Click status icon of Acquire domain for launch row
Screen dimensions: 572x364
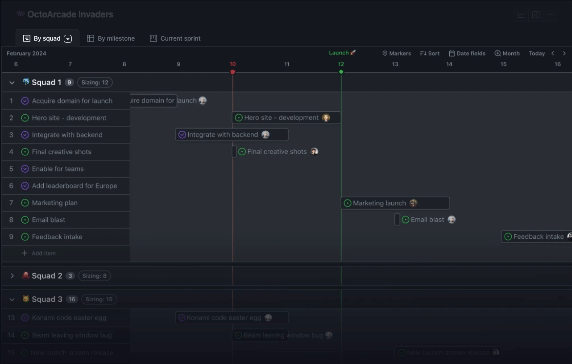coord(25,101)
